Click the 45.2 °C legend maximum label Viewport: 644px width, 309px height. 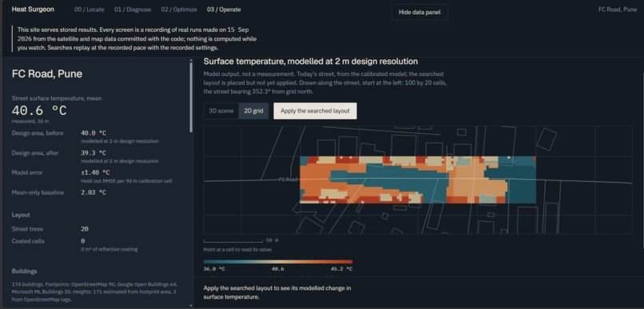click(x=341, y=269)
